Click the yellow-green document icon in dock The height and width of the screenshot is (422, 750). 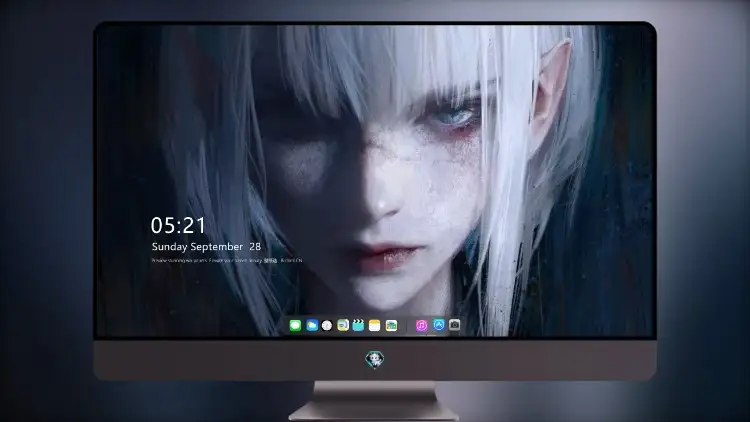342,325
